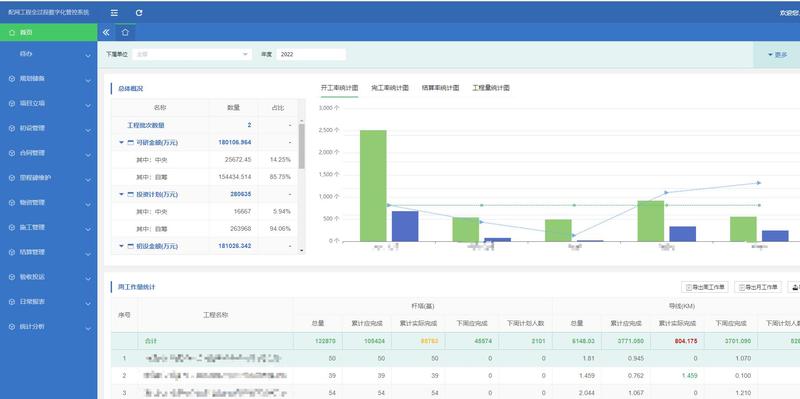Click the 序号 column header
800x399 pixels.
[124, 315]
